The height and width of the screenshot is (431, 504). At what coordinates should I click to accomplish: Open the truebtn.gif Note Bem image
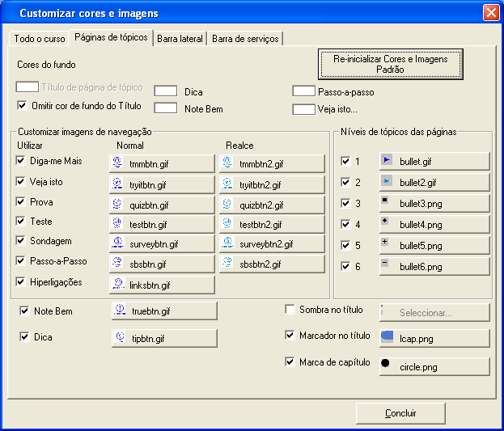coord(163,311)
